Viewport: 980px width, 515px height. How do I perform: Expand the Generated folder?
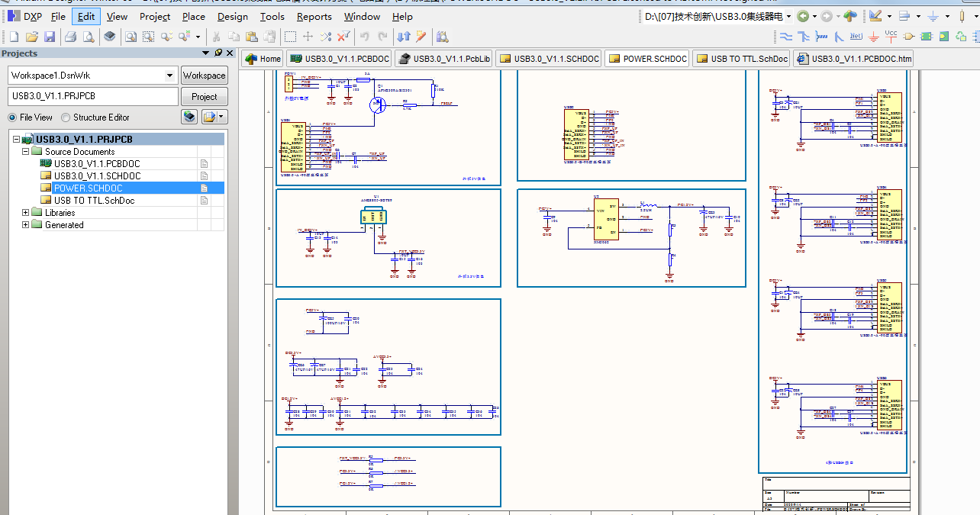pos(26,225)
